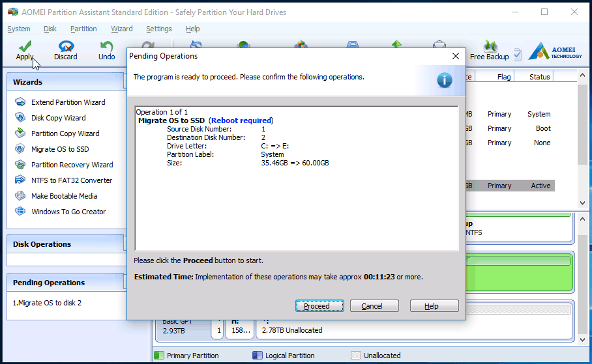The image size is (592, 364).
Task: Click the Migrate OS to SSD icon
Action: click(20, 149)
